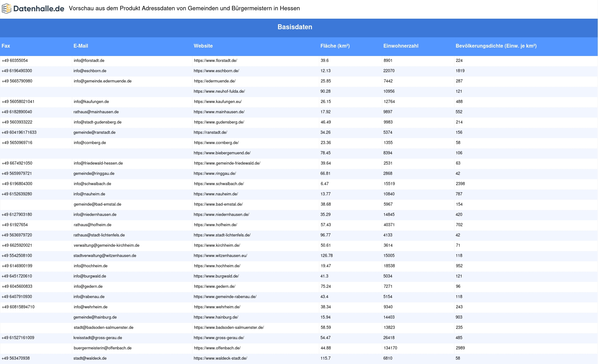Click email verwaltung@gemeinde-kirchheim.de
The height and width of the screenshot is (364, 598).
point(107,245)
